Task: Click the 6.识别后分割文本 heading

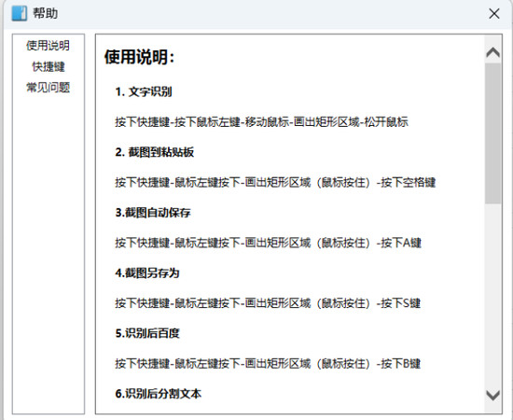Action: (158, 394)
